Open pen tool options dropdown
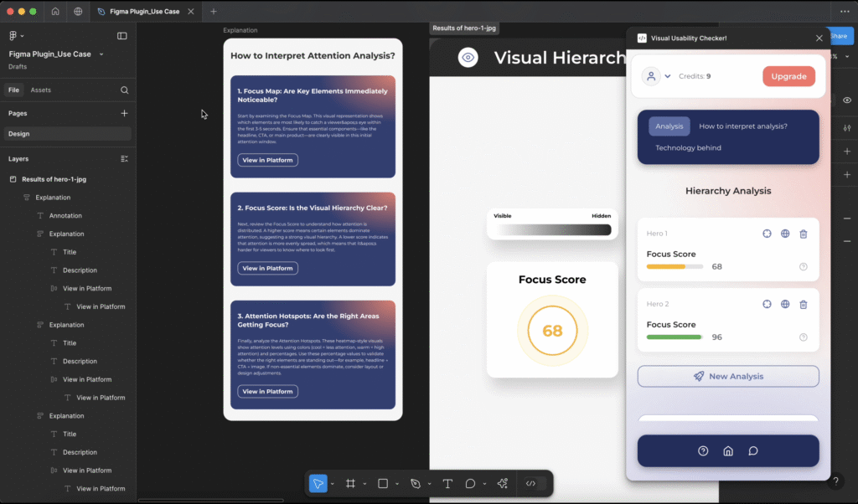The image size is (858, 504). point(430,484)
